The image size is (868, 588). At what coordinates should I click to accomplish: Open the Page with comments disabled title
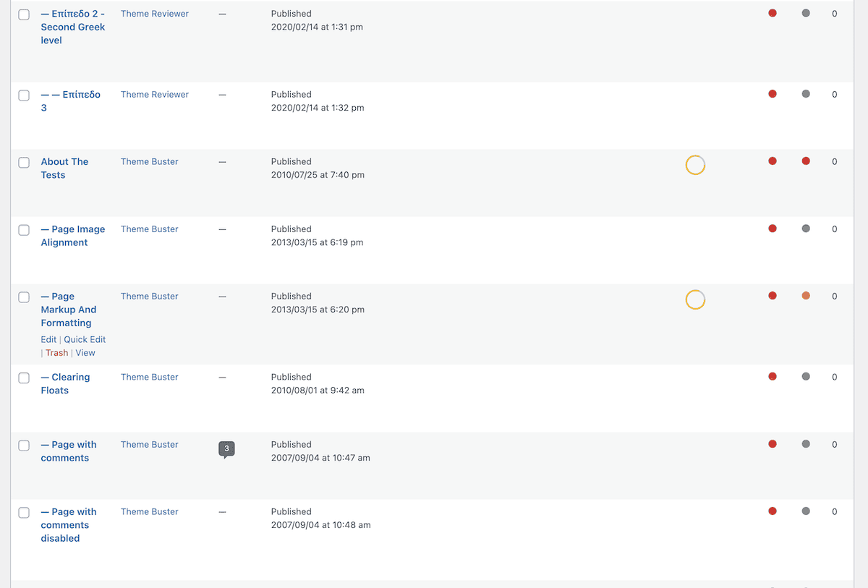[69, 525]
